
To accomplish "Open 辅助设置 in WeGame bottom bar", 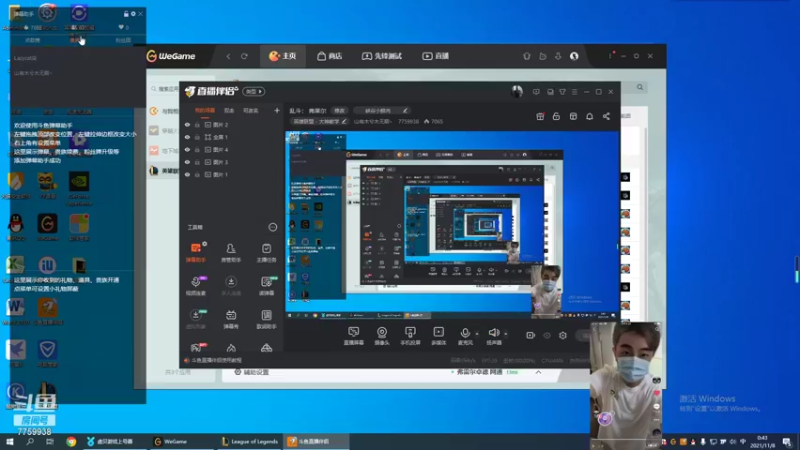I will (252, 372).
